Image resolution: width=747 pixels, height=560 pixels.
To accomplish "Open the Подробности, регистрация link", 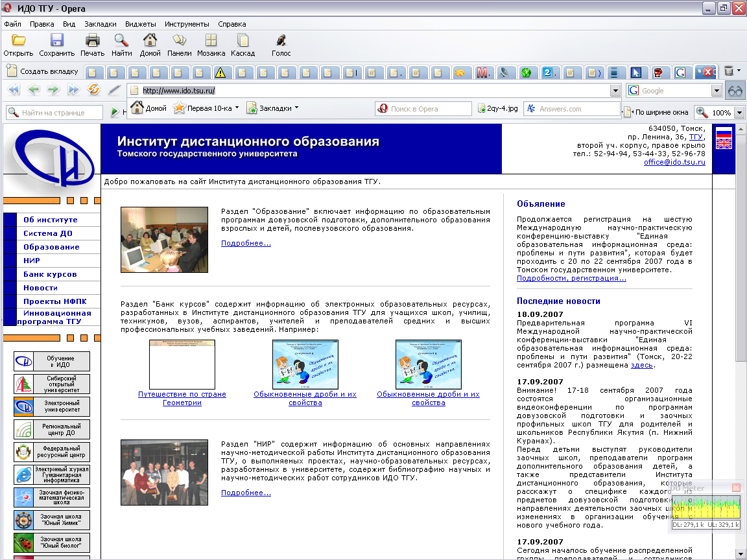I will click(571, 278).
